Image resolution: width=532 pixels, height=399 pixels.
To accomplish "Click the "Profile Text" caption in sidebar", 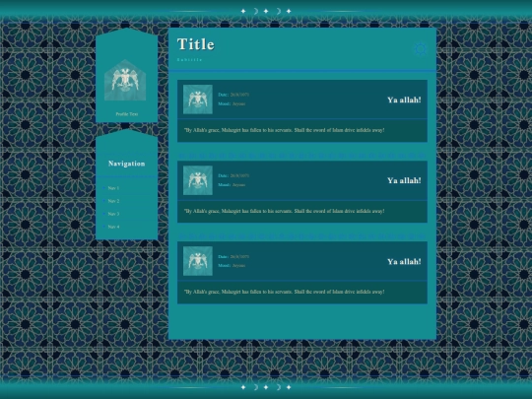I will [x=126, y=114].
